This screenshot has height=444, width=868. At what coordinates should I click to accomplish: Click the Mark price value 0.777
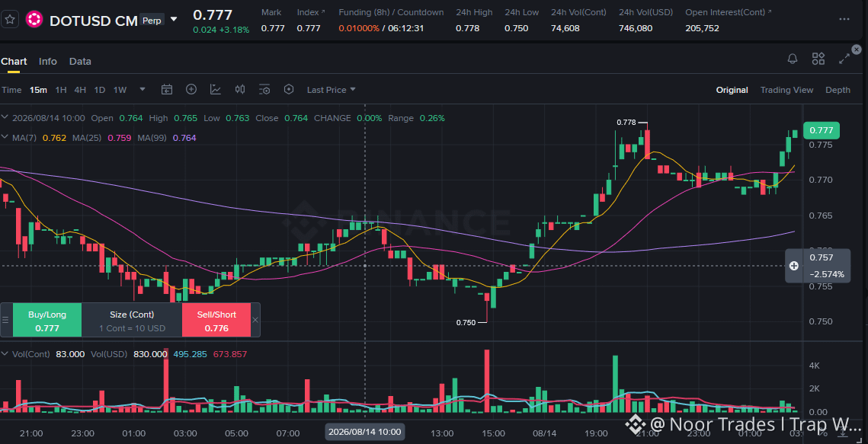pyautogui.click(x=273, y=28)
